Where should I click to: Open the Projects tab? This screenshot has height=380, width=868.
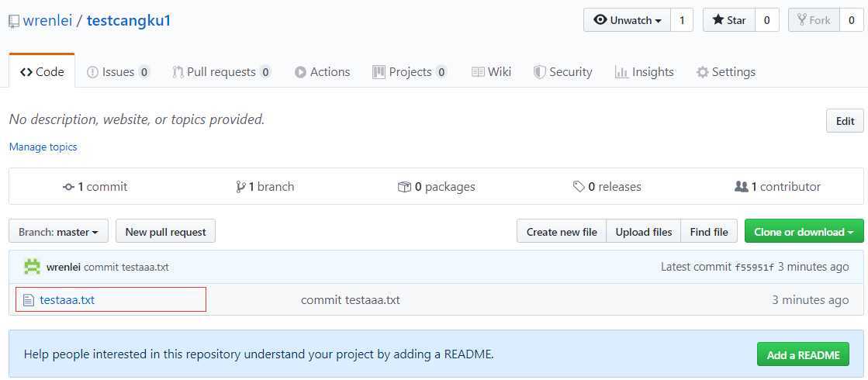(410, 72)
